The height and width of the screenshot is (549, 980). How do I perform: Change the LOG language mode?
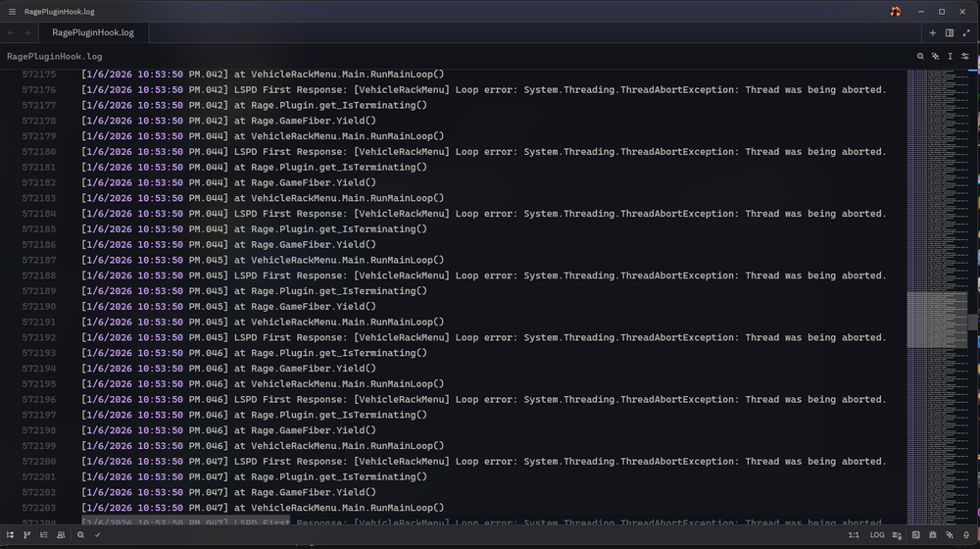point(877,535)
